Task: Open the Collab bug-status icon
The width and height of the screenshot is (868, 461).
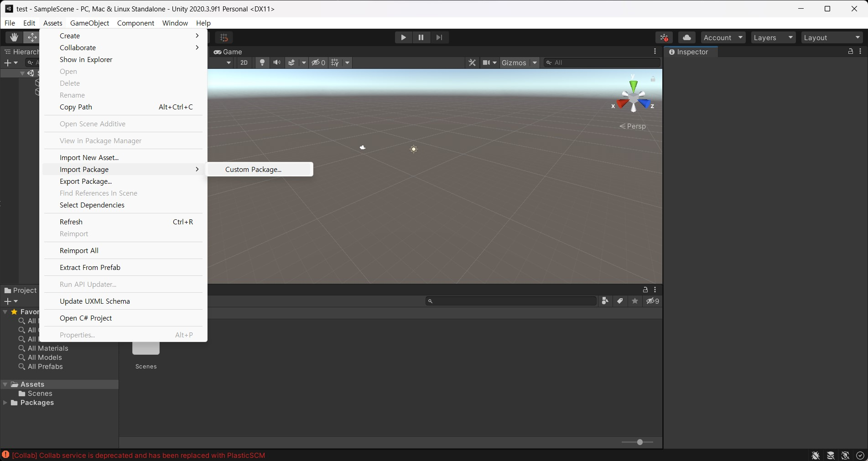Action: [664, 37]
